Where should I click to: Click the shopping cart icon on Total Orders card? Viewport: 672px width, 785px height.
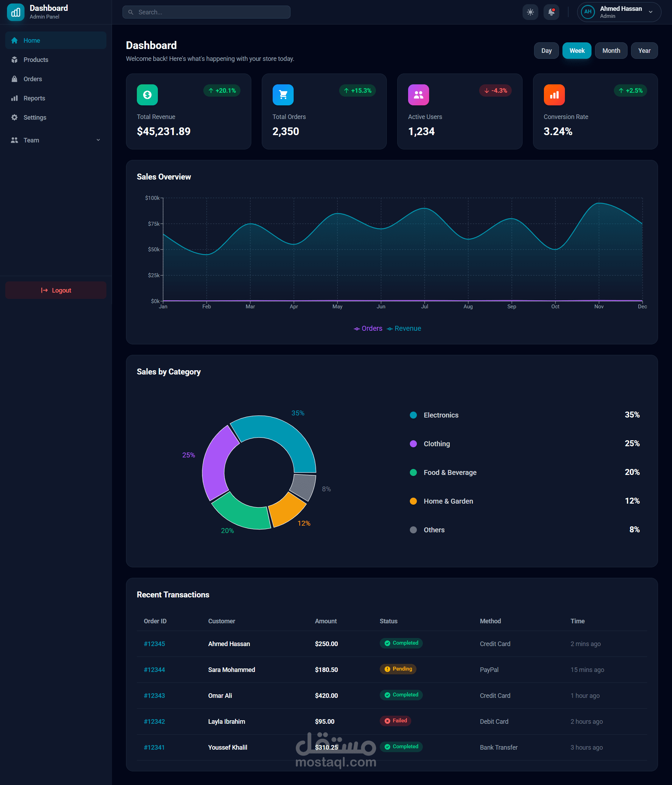tap(283, 95)
